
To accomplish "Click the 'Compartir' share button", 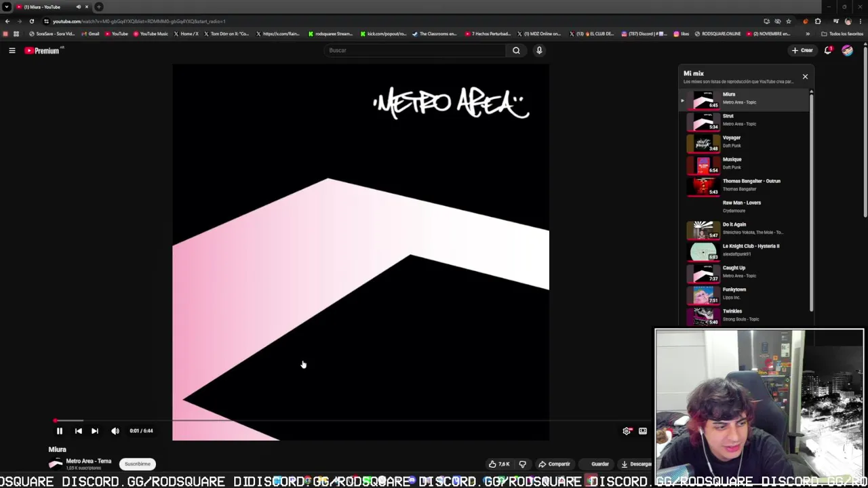I will pyautogui.click(x=554, y=464).
